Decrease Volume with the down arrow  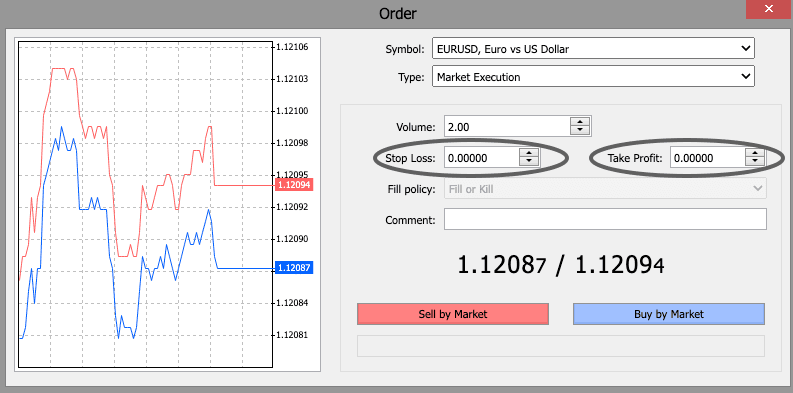point(580,131)
